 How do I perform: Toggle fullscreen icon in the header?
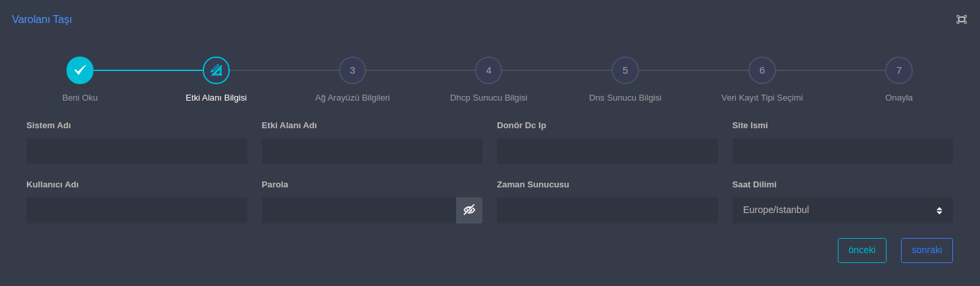tap(962, 19)
